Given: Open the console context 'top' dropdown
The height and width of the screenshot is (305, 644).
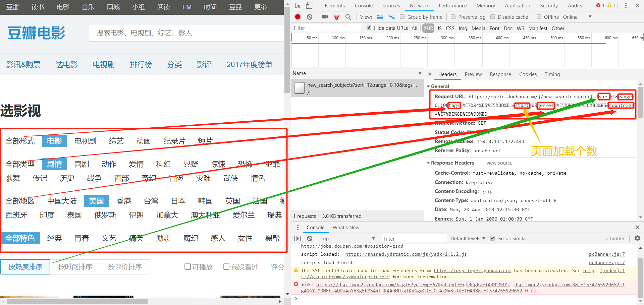Looking at the screenshot, I should click(347, 238).
